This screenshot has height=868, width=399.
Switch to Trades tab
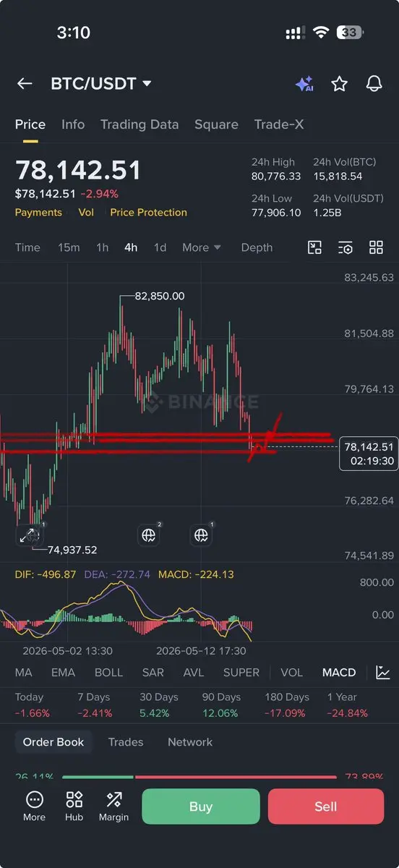pyautogui.click(x=126, y=742)
